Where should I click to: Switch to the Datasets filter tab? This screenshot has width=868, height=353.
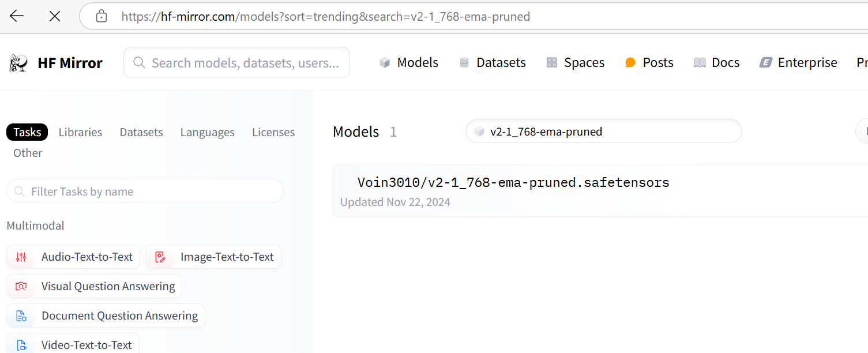pos(141,132)
